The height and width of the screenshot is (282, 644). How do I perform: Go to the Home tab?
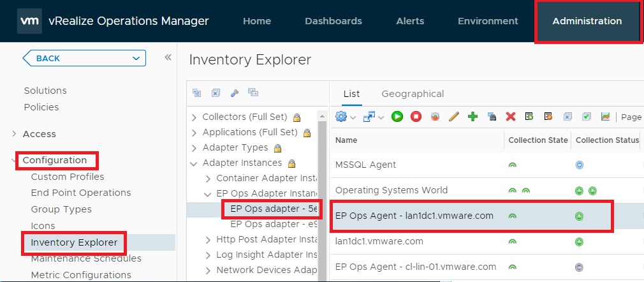click(x=257, y=21)
